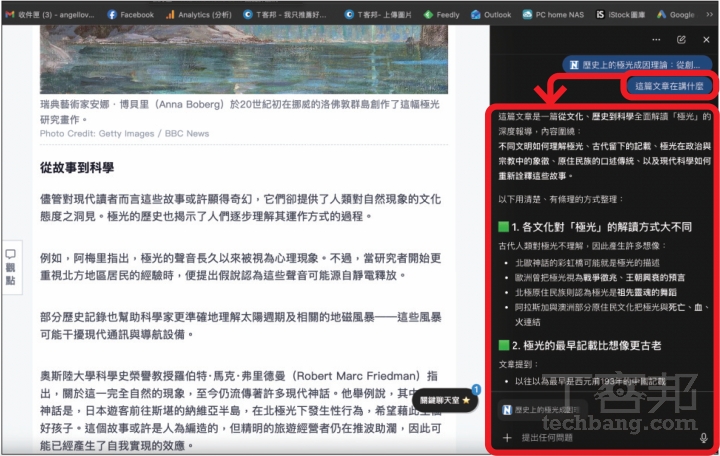720x456 pixels.
Task: Click the 觀點 comment tab on left edge
Action: (x=11, y=267)
